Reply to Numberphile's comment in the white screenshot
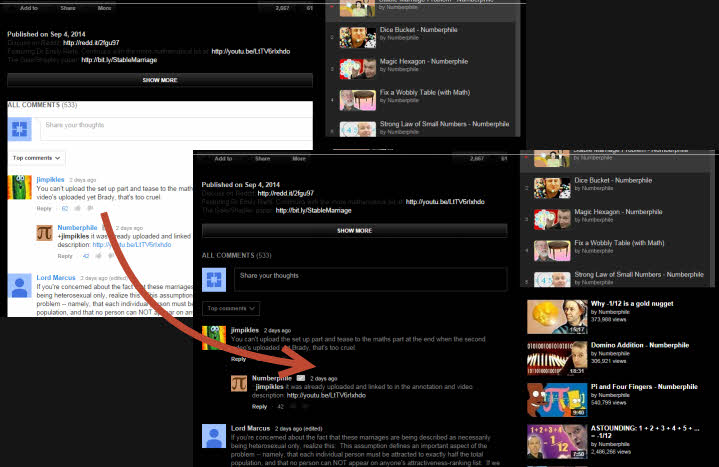 (x=65, y=256)
